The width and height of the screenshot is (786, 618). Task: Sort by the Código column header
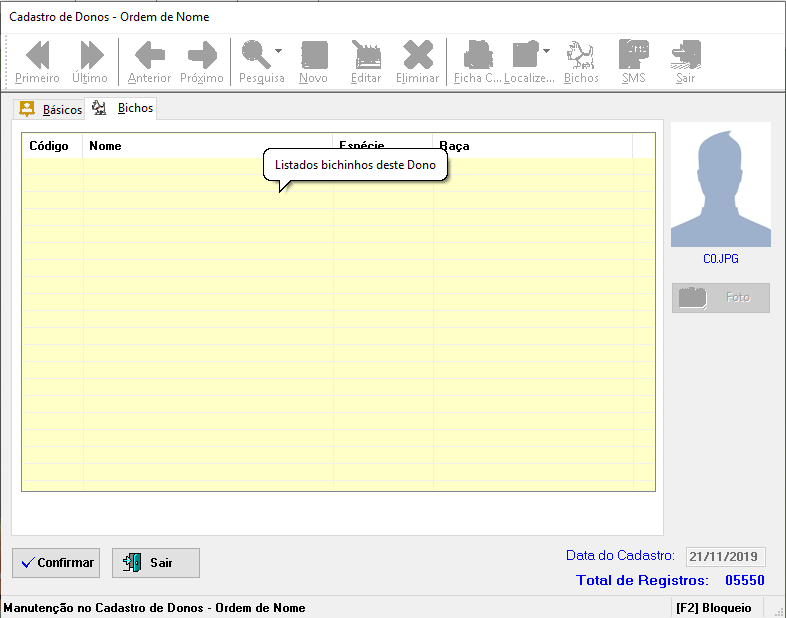[x=52, y=146]
